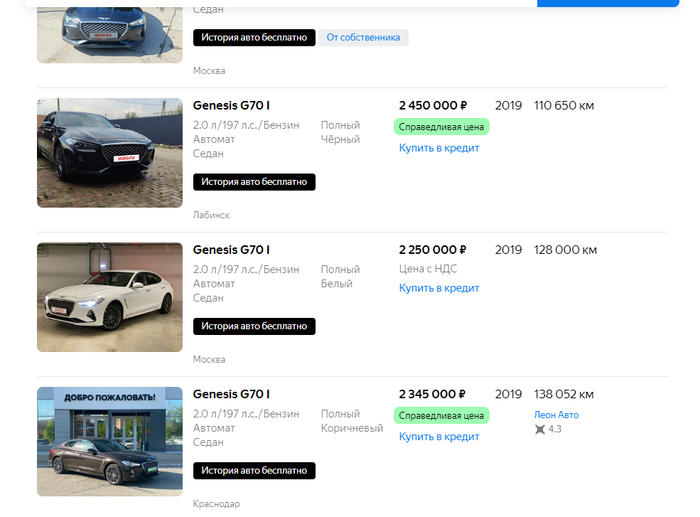The image size is (700, 517).
Task: Click 'Купить в кредит' for the white Genesis
Action: 439,288
